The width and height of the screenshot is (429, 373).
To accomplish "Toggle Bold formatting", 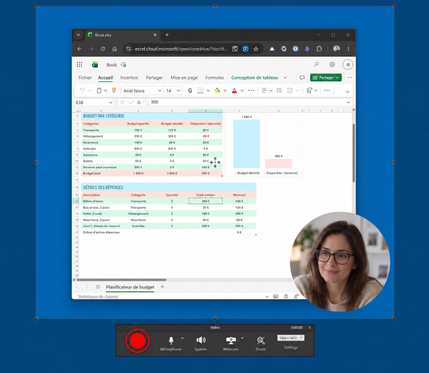I will 190,91.
